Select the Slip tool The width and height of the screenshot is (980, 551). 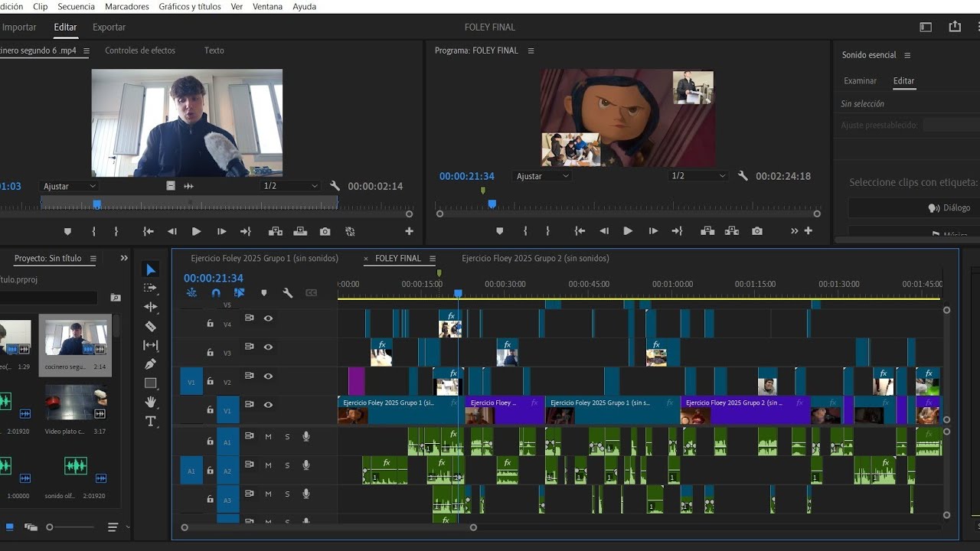tap(151, 345)
